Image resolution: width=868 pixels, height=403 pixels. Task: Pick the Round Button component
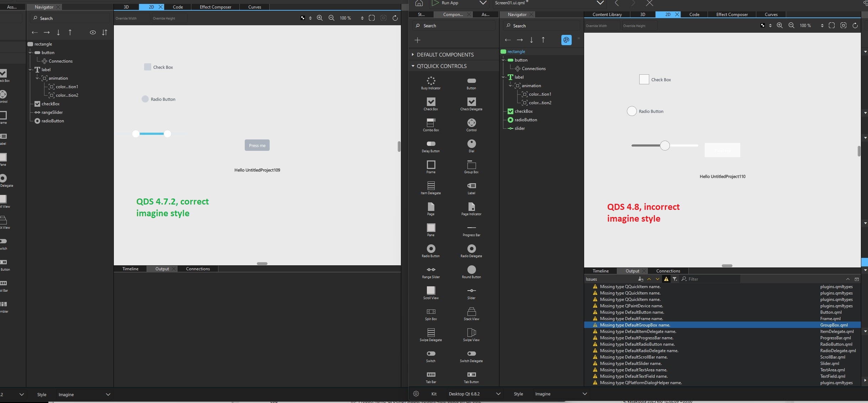click(x=471, y=272)
